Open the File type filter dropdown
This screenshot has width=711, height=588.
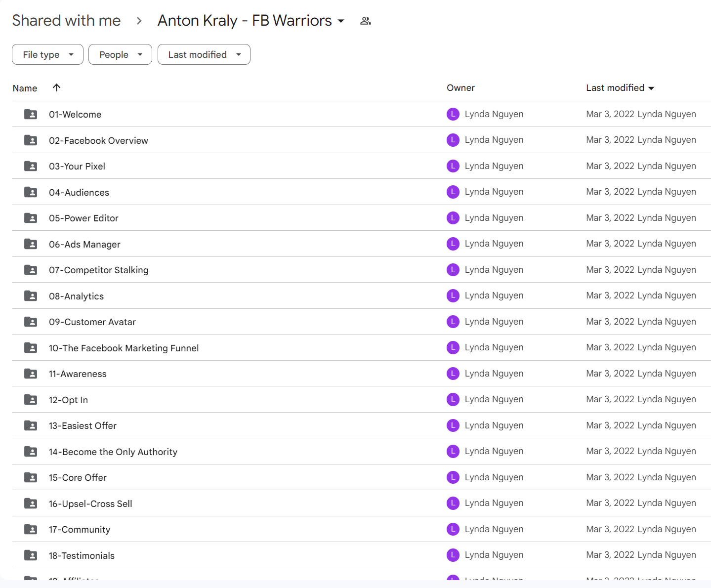47,54
